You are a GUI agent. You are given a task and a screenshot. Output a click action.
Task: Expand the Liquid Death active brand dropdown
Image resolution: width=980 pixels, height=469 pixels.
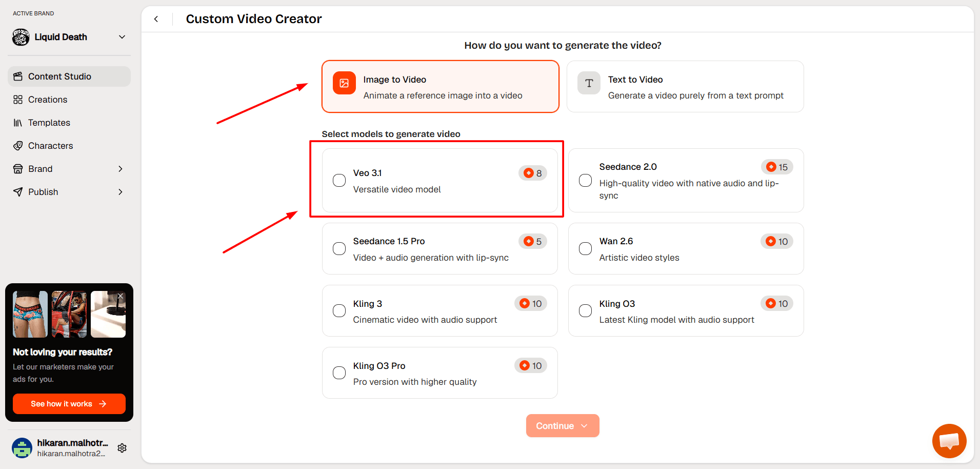(x=122, y=37)
